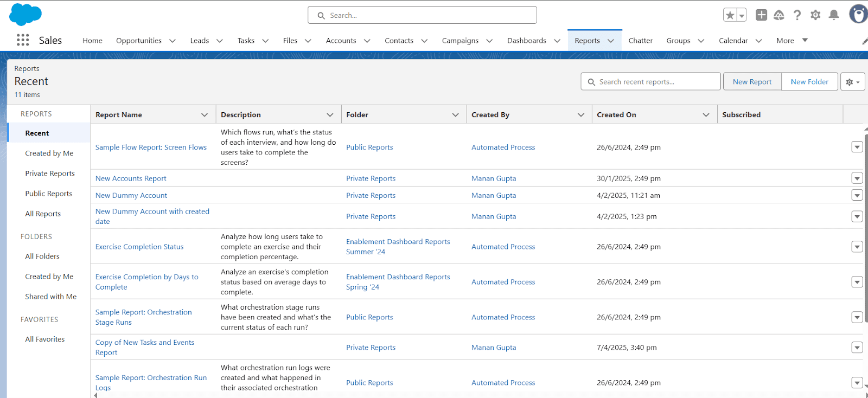Viewport: 868px width, 398px height.
Task: Expand the Reports tab dropdown chevron
Action: (x=611, y=41)
